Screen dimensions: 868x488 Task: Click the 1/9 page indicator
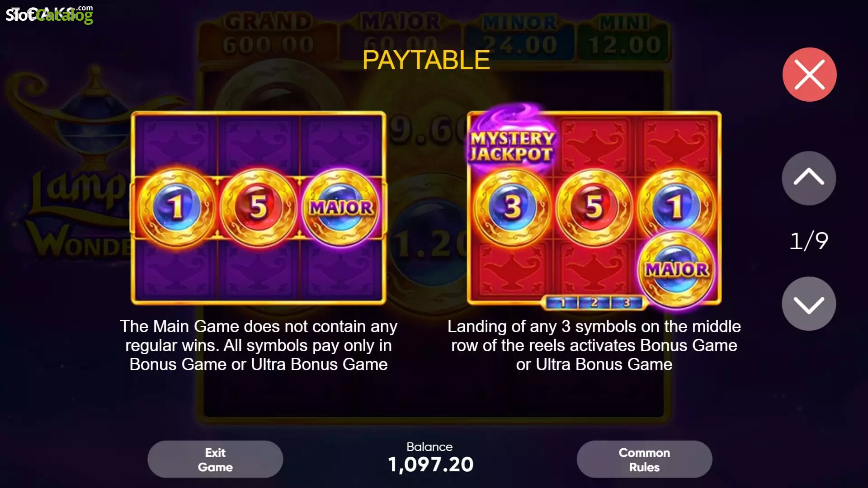click(x=809, y=241)
